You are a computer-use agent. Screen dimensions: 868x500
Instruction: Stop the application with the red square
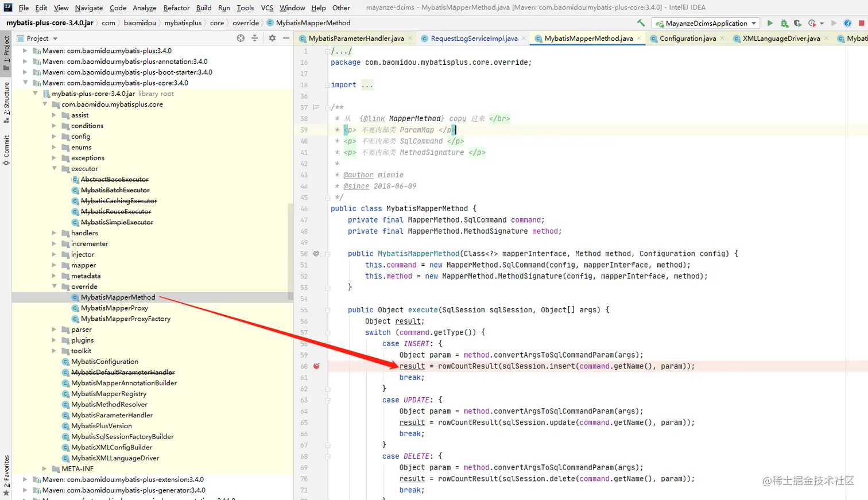[861, 23]
